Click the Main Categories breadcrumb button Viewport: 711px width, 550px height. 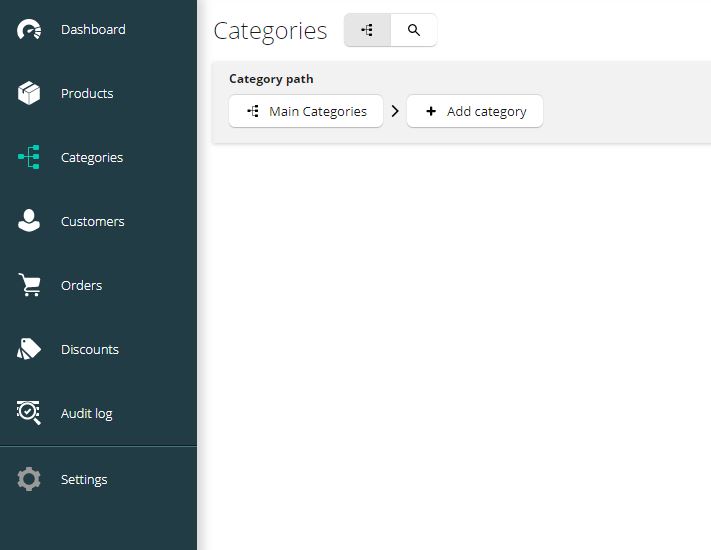click(306, 111)
